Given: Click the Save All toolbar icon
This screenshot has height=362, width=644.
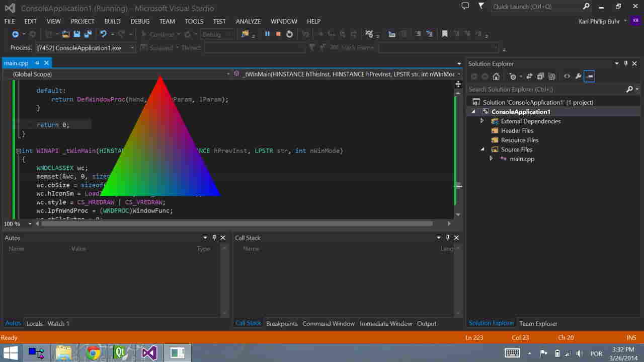Looking at the screenshot, I should [x=88, y=34].
